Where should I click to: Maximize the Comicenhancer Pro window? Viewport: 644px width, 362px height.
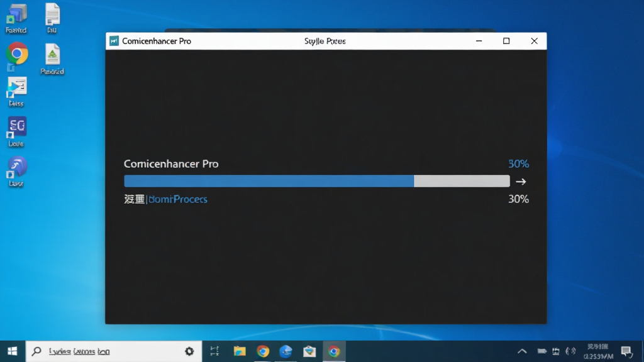click(x=506, y=41)
